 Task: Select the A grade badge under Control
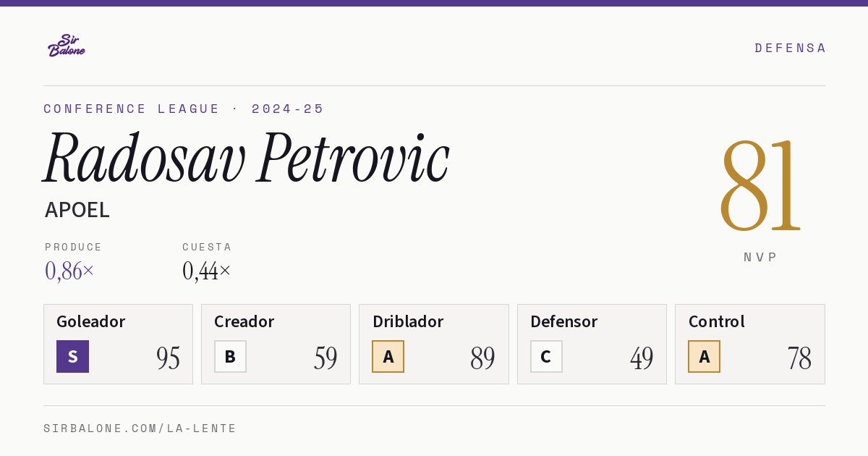(x=704, y=356)
